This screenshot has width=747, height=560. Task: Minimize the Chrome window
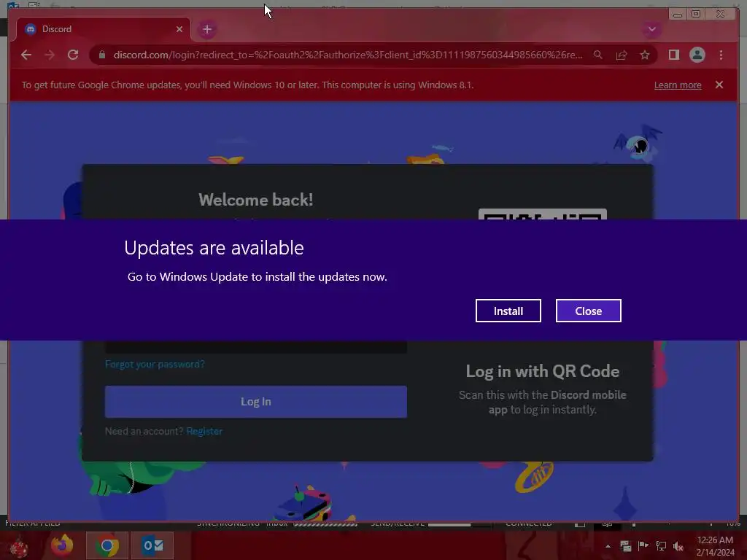tap(678, 15)
